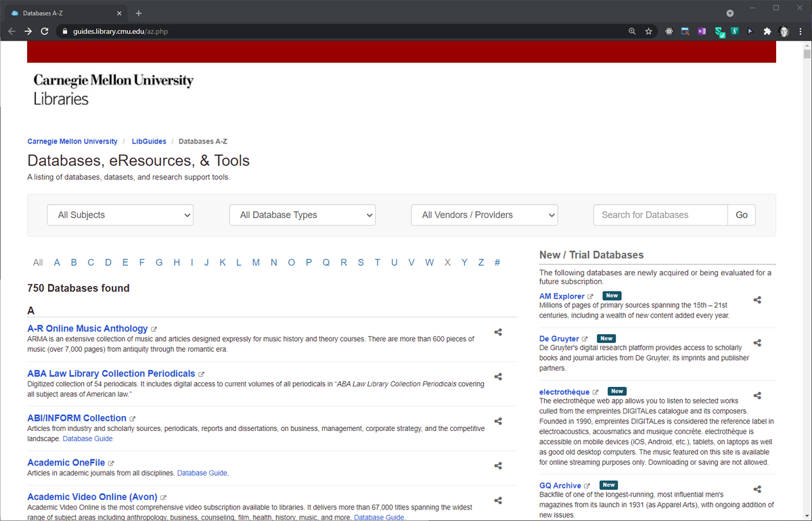
Task: Share ABA Law Library Collection Periodicals
Action: click(x=498, y=377)
